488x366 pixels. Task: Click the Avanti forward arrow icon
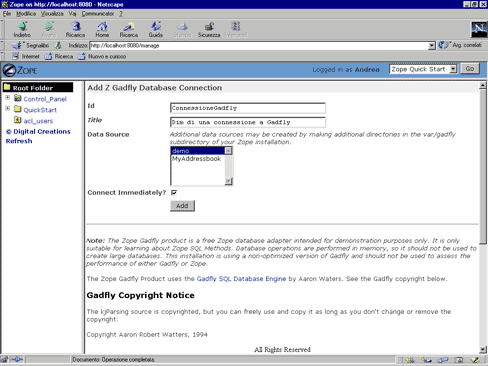(49, 26)
